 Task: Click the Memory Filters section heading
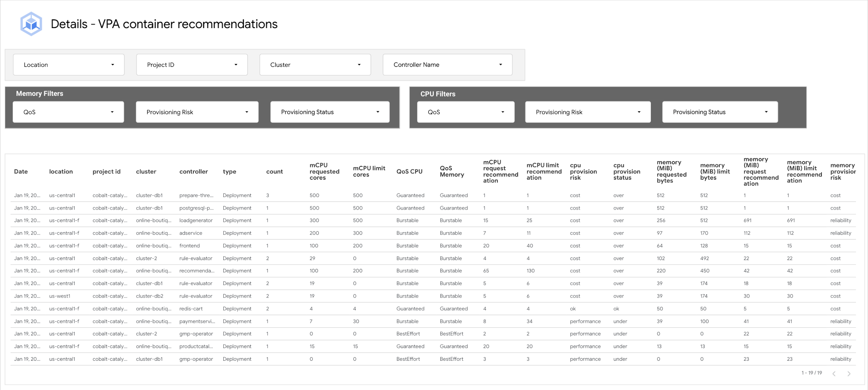point(39,94)
